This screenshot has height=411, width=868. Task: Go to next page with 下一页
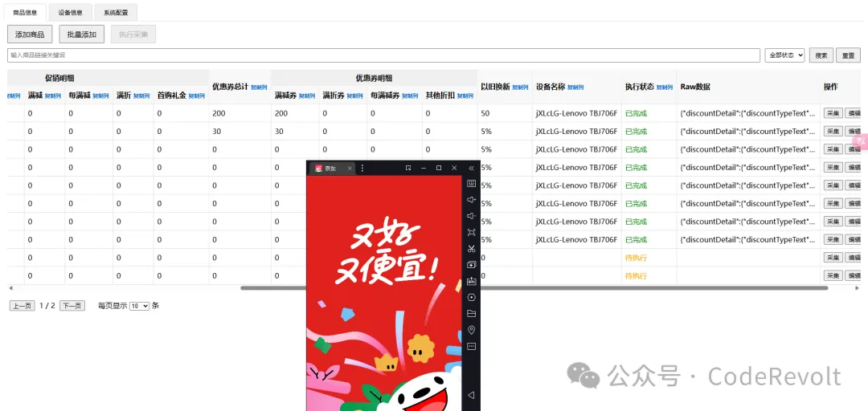pos(72,306)
